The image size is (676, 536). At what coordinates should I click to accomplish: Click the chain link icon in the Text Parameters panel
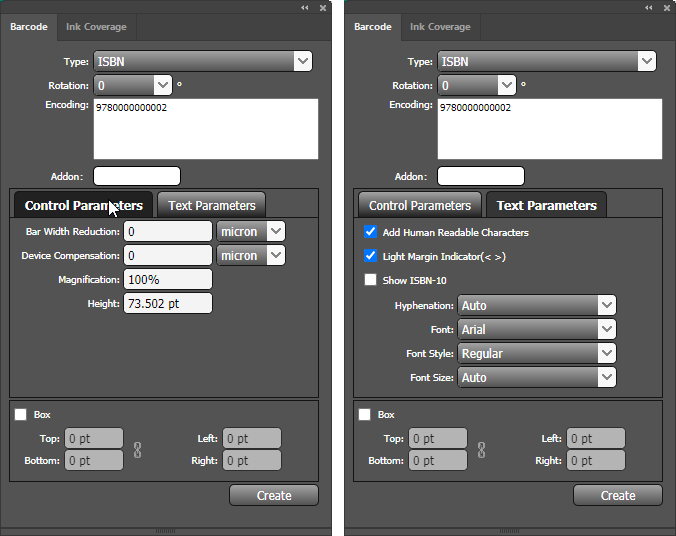pos(481,450)
